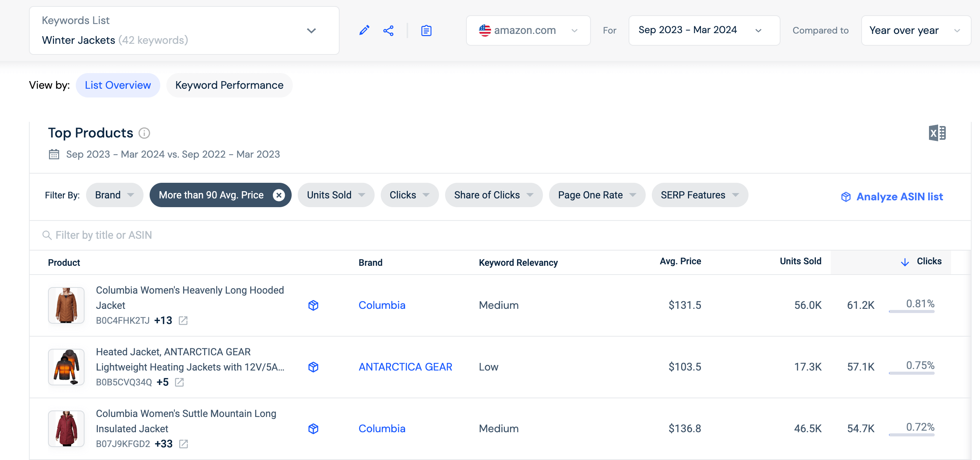This screenshot has height=460, width=980.
Task: Expand the Keywords List Winter Jackets dropdown
Action: (184, 30)
